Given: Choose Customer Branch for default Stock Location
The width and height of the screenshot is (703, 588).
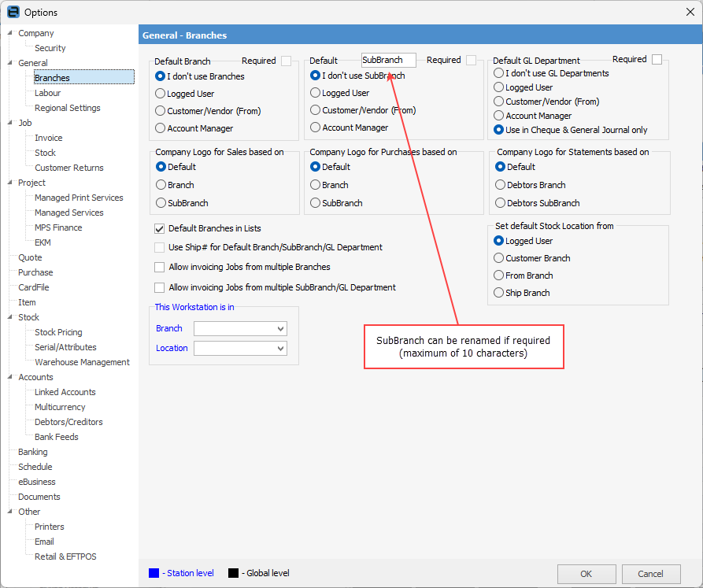Looking at the screenshot, I should tap(498, 258).
